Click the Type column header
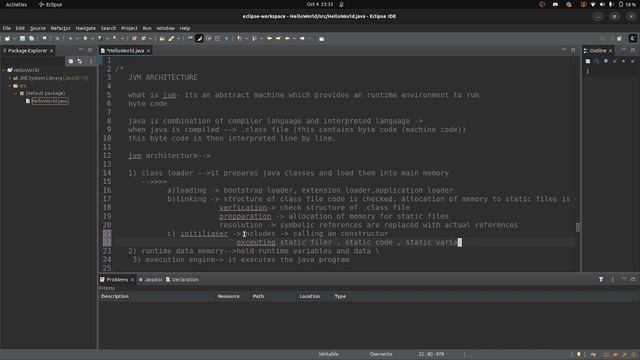The height and width of the screenshot is (360, 640). [340, 296]
